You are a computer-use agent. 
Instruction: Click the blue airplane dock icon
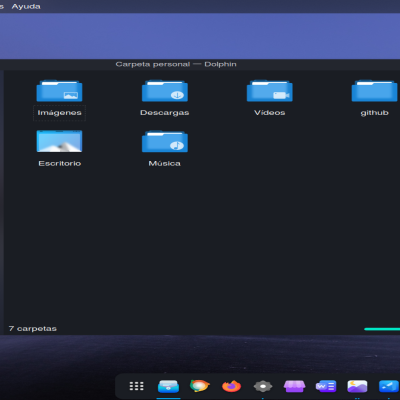pos(389,386)
